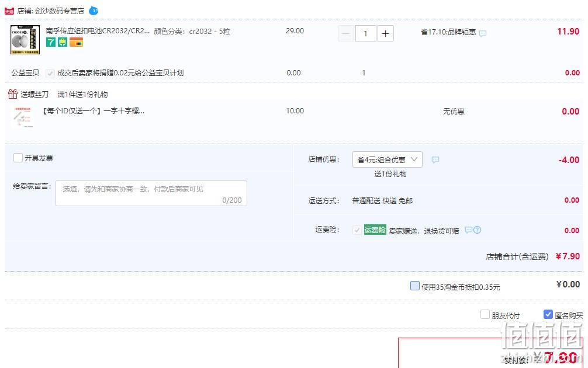Click the 省17.10:品牌钜惠 discount text
Screen dimensions: 588x368
pos(448,32)
